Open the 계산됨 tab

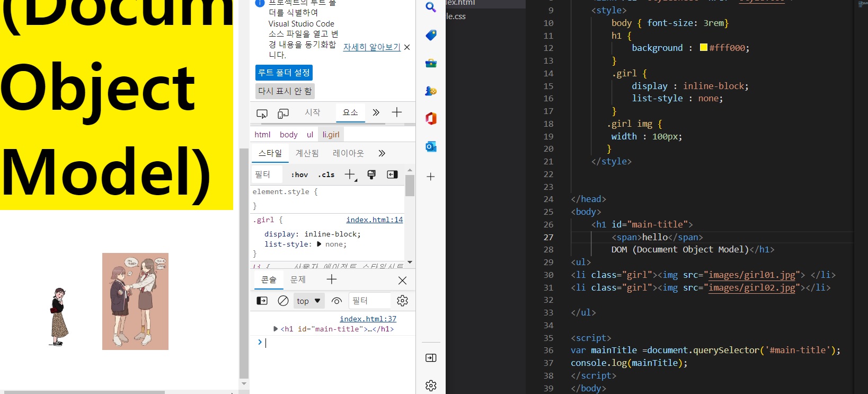pos(307,153)
